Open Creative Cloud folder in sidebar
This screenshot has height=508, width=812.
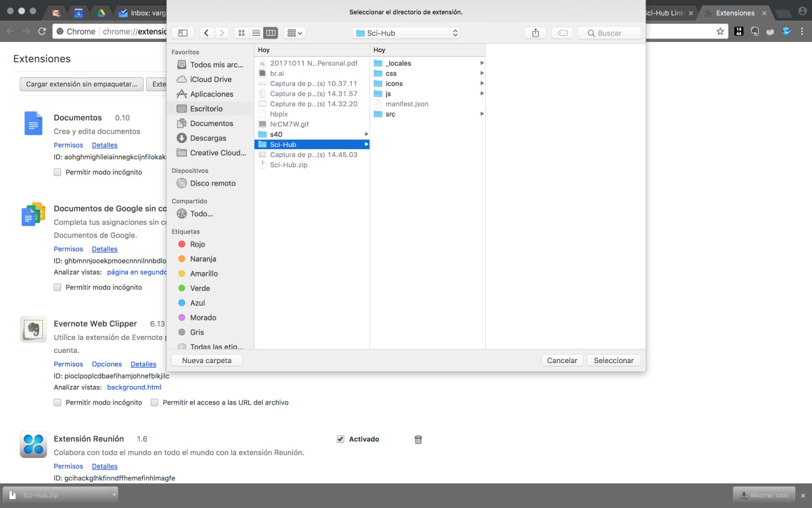[x=210, y=153]
